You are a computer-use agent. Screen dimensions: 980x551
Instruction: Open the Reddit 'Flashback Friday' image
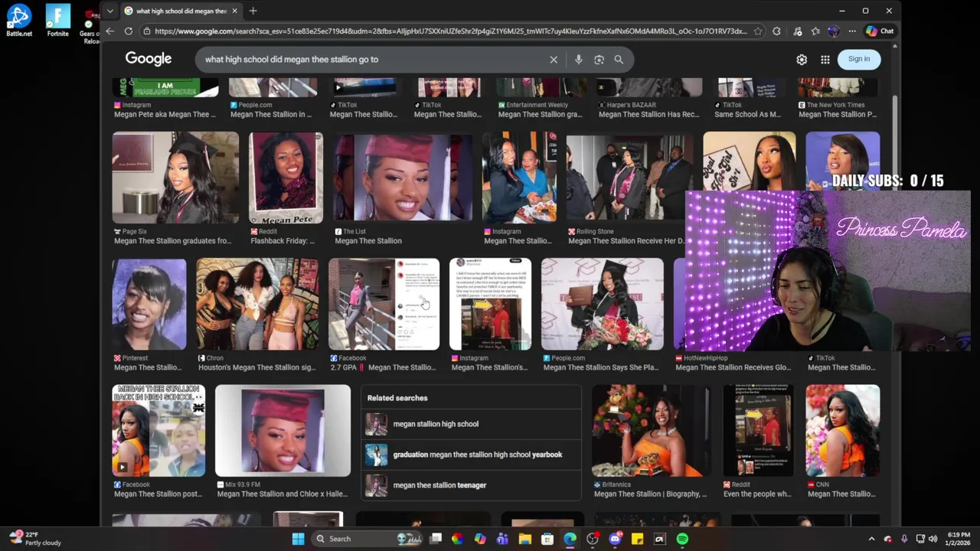pyautogui.click(x=286, y=178)
